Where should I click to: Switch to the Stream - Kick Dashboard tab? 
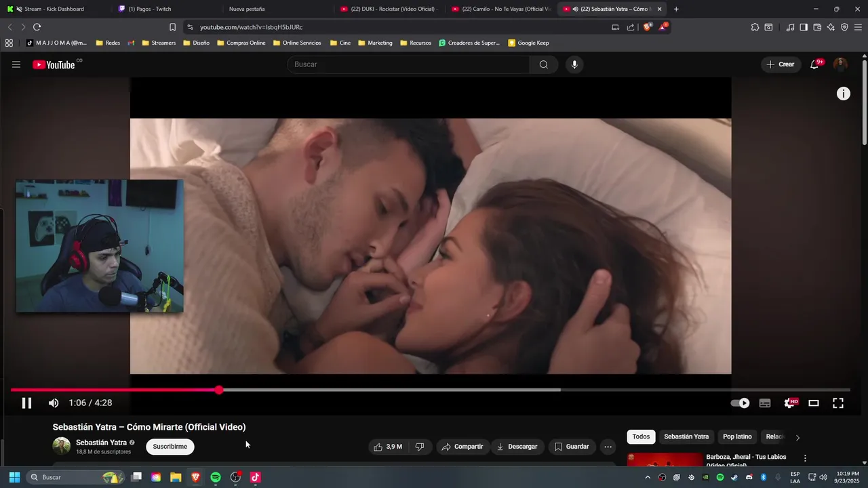click(54, 9)
